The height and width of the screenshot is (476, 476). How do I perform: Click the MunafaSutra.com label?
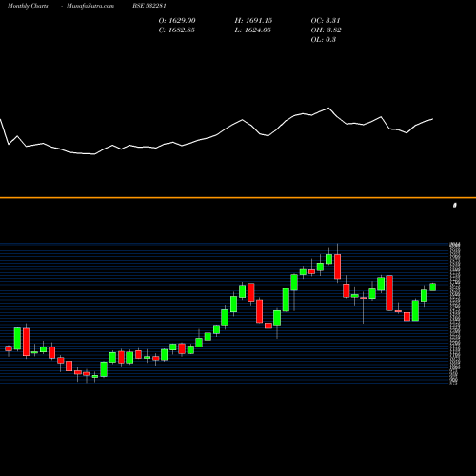coord(90,6)
